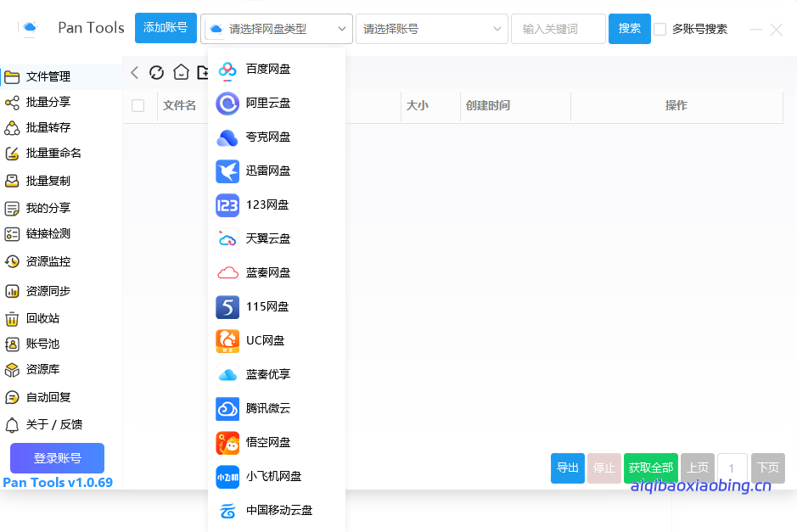The height and width of the screenshot is (532, 797).
Task: Click the 文件名 column header
Action: tap(179, 106)
